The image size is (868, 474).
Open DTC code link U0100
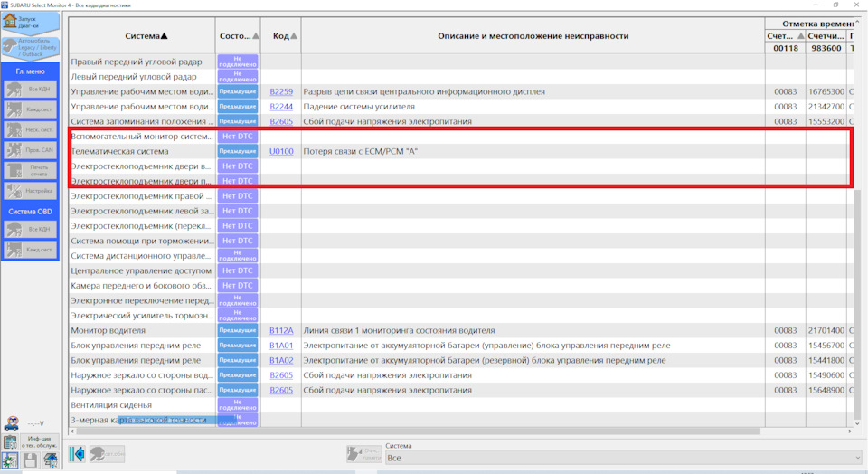point(281,151)
